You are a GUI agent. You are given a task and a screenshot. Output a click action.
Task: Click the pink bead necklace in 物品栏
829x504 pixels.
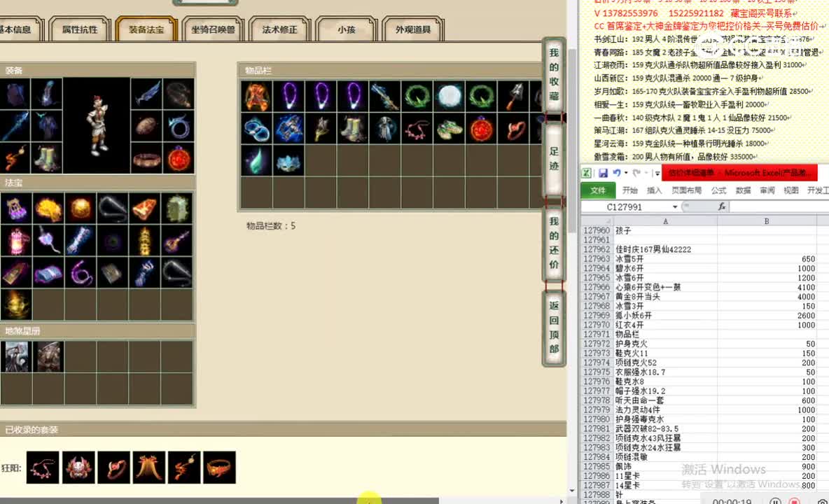[x=417, y=128]
